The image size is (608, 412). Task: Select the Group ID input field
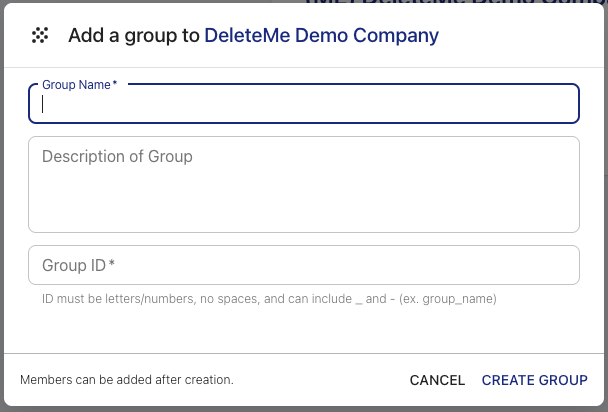(x=304, y=265)
